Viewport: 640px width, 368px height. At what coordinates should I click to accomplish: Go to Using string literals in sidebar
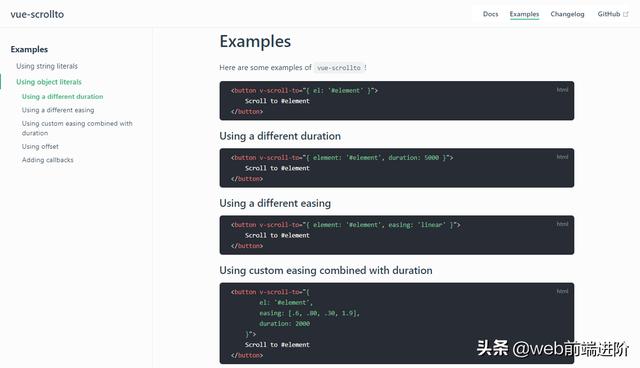(47, 66)
